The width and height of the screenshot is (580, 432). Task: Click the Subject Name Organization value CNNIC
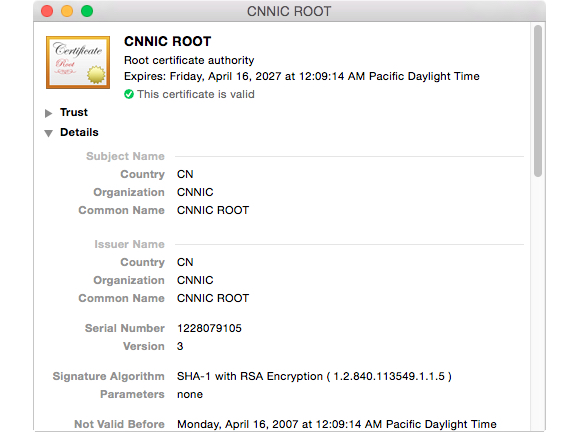[x=195, y=192]
